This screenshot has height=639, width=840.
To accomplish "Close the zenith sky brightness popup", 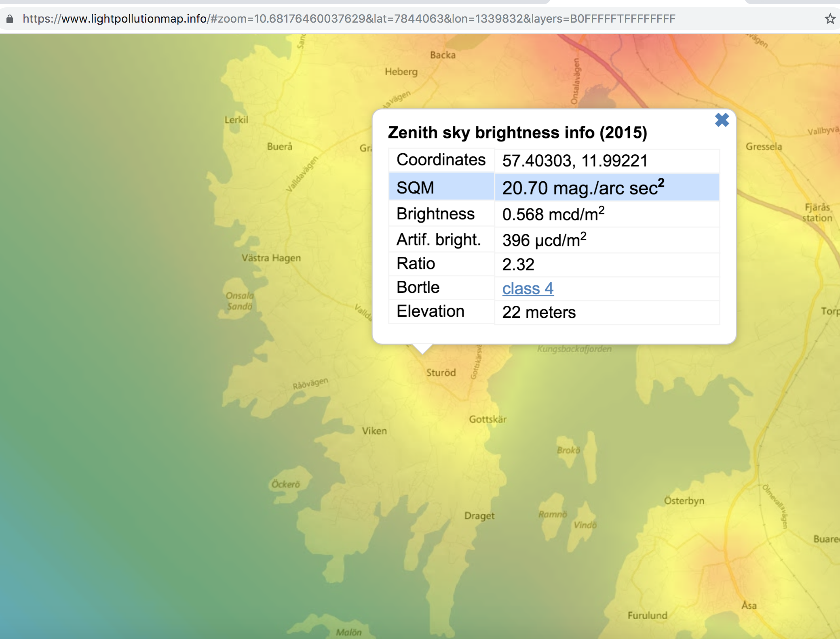I will (722, 120).
